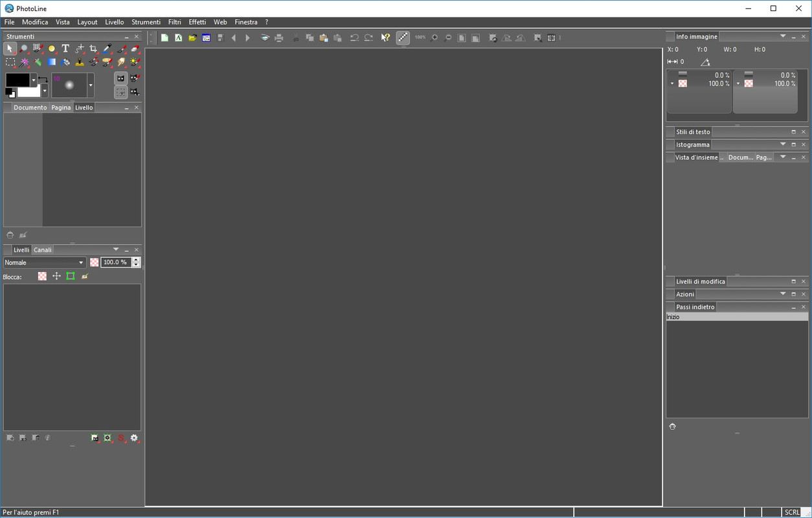Image resolution: width=812 pixels, height=518 pixels.
Task: Select the magic wand tool
Action: (x=24, y=62)
